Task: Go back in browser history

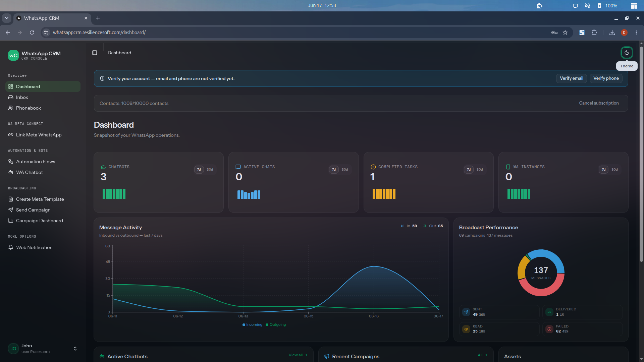Action: 8,33
